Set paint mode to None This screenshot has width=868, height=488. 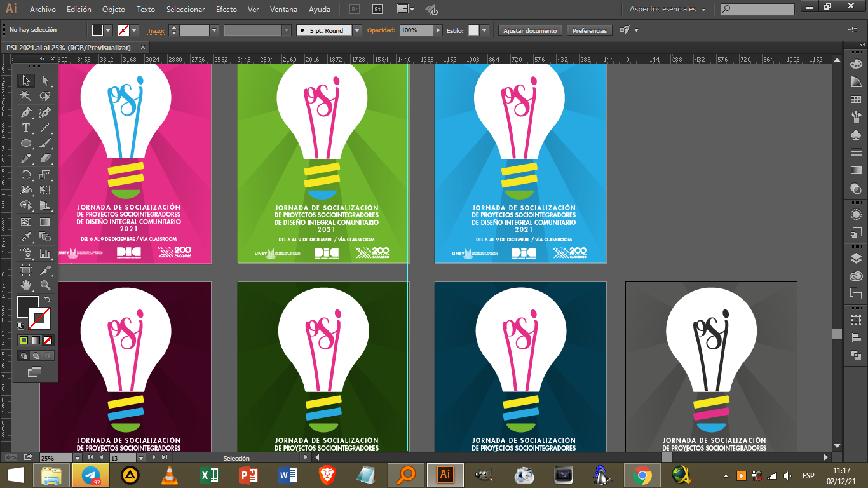pyautogui.click(x=48, y=341)
